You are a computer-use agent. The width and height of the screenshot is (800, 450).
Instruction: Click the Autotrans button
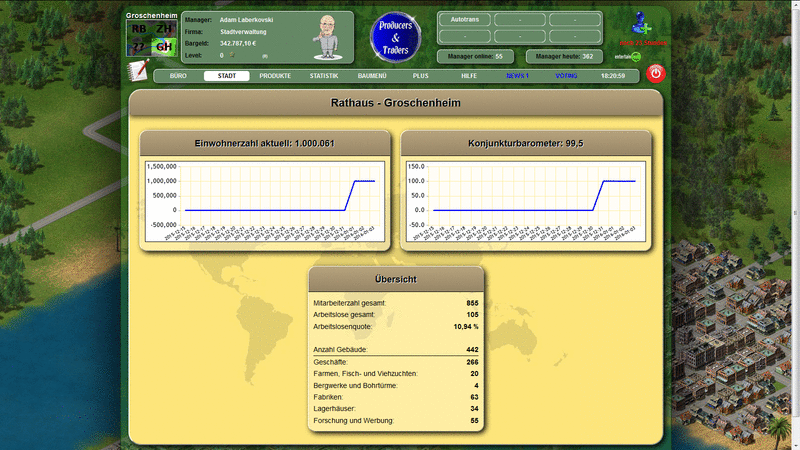(465, 20)
